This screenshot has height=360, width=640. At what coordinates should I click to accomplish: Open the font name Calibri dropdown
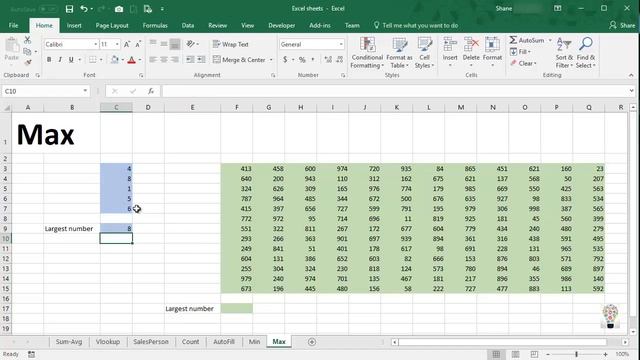point(96,44)
